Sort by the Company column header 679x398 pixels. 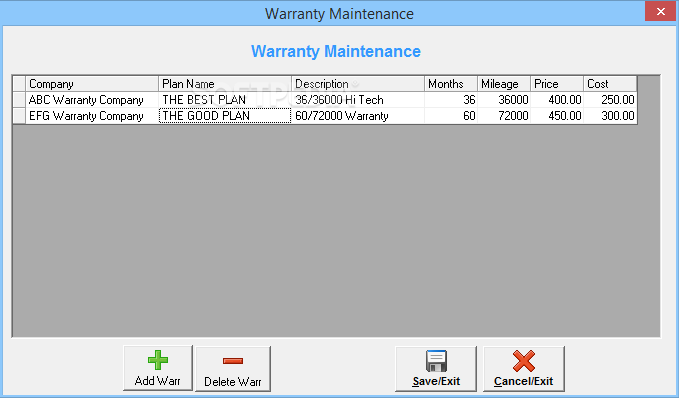[92, 84]
